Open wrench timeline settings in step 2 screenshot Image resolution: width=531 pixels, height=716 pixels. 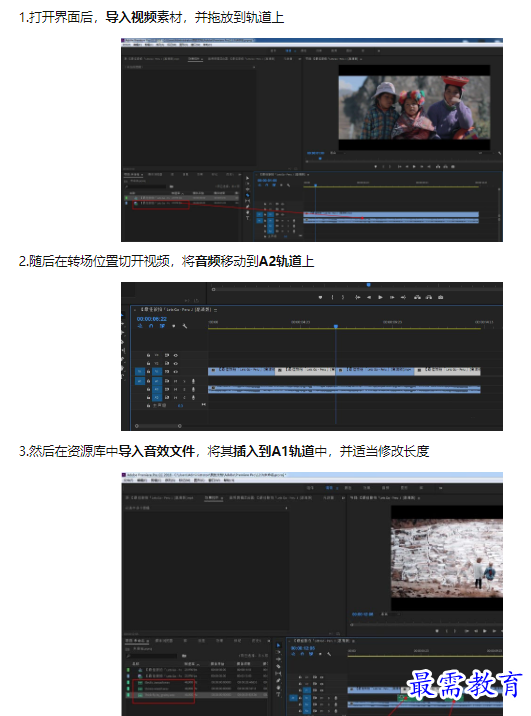(184, 326)
